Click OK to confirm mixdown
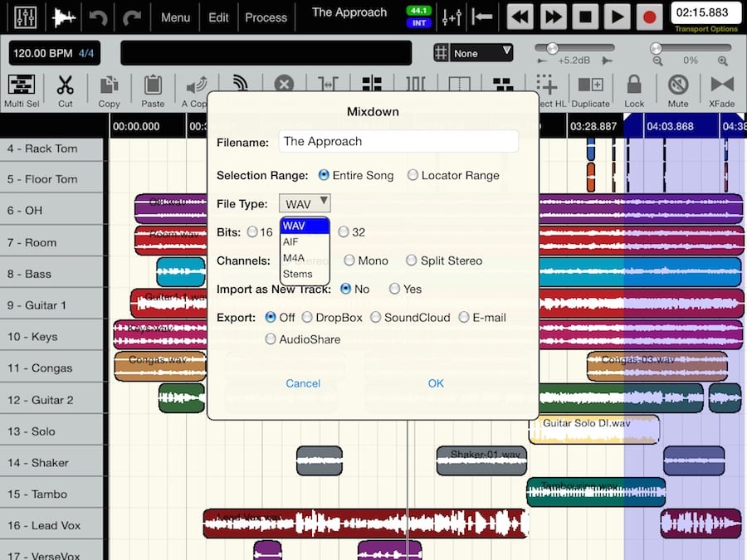The image size is (747, 560). point(436,383)
